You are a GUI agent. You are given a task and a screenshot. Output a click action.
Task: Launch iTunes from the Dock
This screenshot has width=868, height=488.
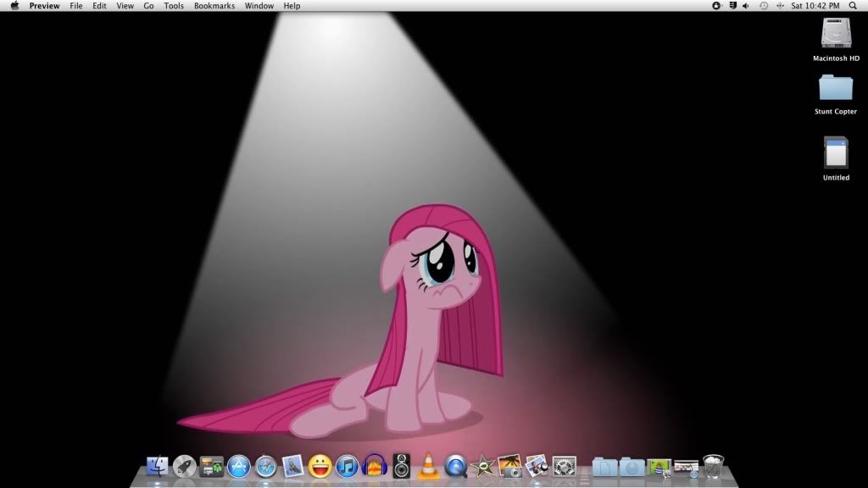[x=347, y=467]
